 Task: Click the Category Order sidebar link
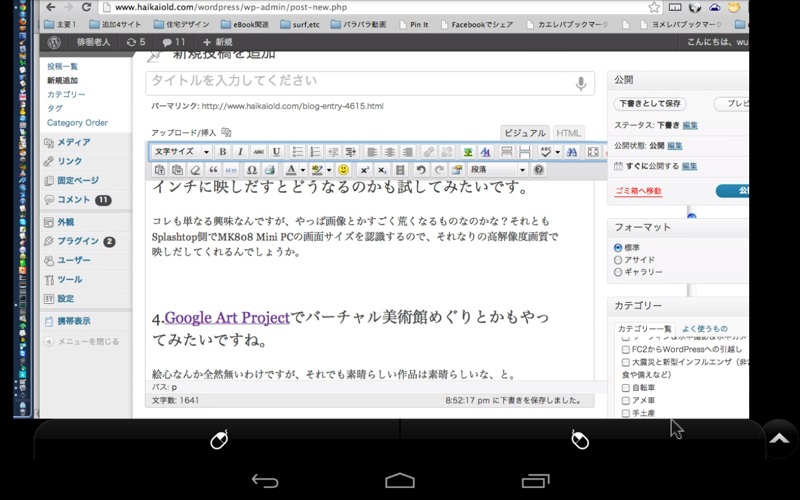pyautogui.click(x=77, y=122)
